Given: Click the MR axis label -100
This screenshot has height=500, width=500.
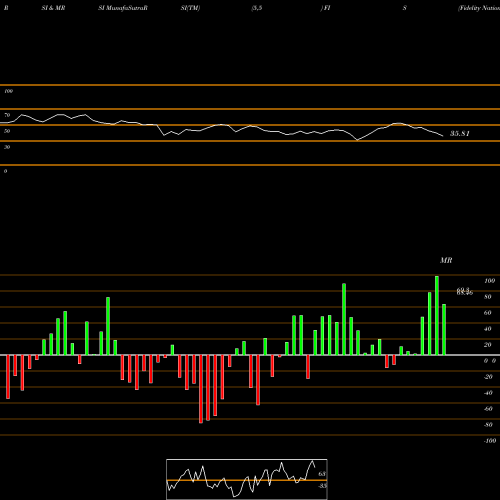Looking at the screenshot, I should pos(490,441).
